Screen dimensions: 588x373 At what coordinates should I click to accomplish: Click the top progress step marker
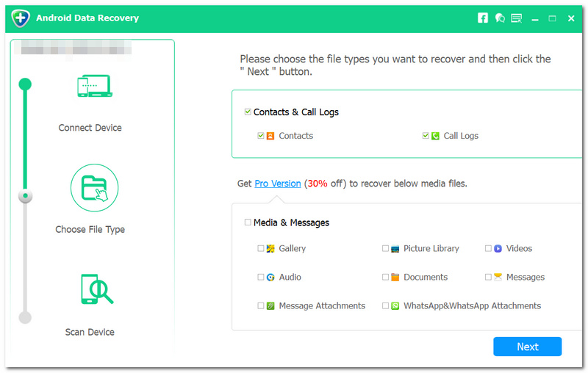click(x=25, y=84)
